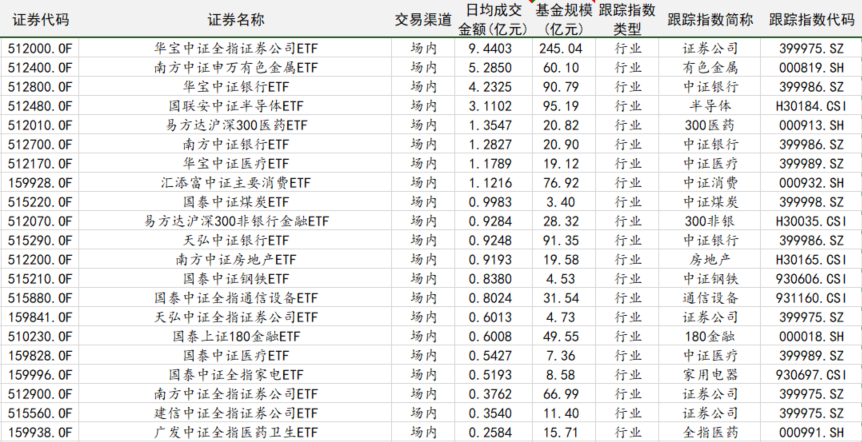Select index code H30165.CSI

[x=811, y=259]
